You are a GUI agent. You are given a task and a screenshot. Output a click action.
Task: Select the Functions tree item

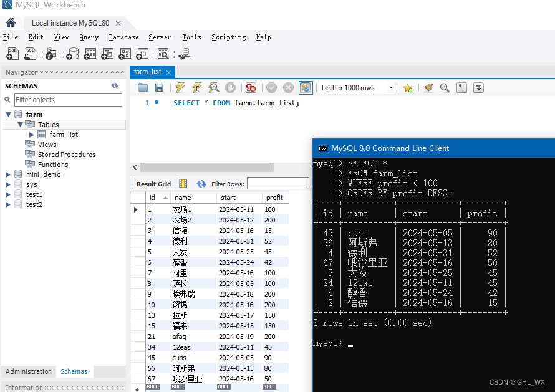53,164
